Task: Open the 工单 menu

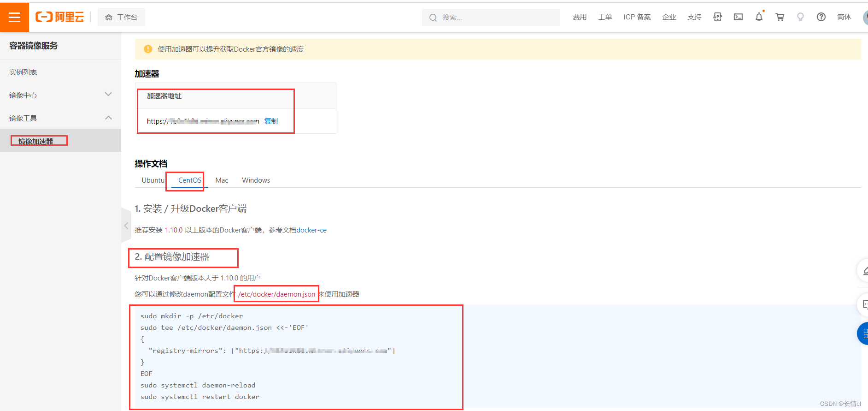Action: 605,17
